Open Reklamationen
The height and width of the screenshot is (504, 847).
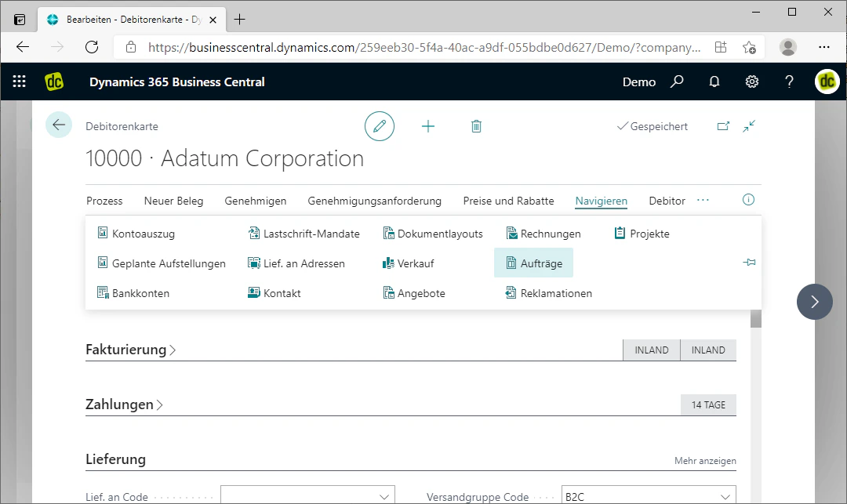[549, 292]
